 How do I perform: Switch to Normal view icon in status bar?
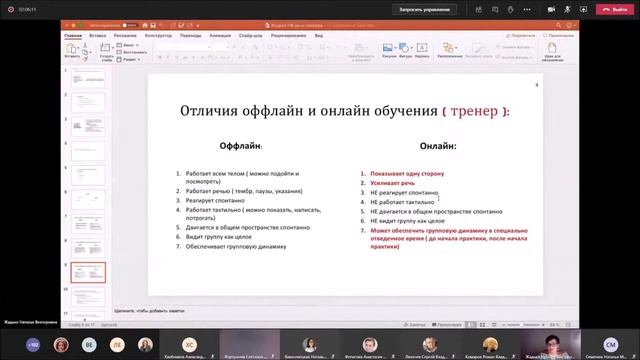click(471, 325)
